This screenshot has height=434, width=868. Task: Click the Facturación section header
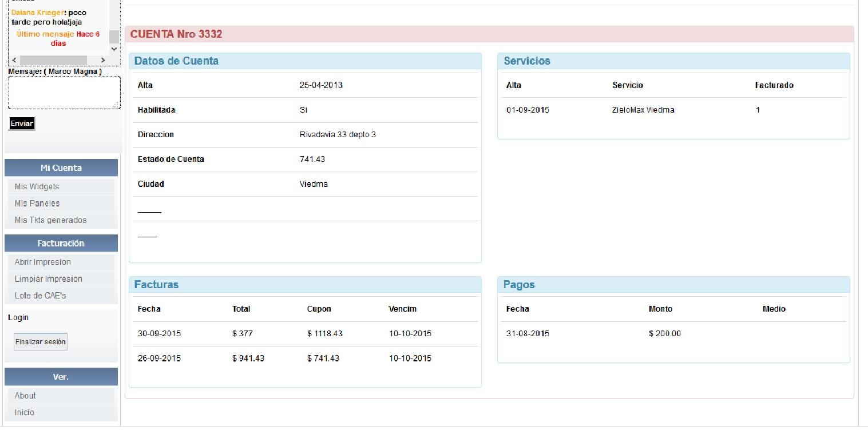click(x=61, y=243)
